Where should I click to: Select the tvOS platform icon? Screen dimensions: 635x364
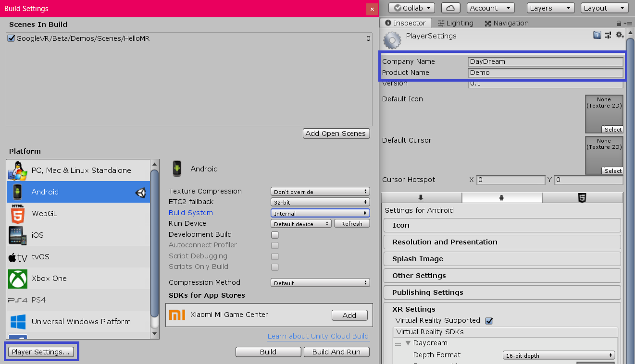(18, 257)
